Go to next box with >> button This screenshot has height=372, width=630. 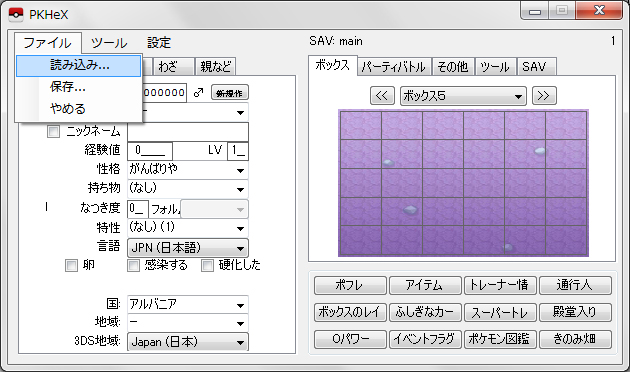pyautogui.click(x=544, y=96)
